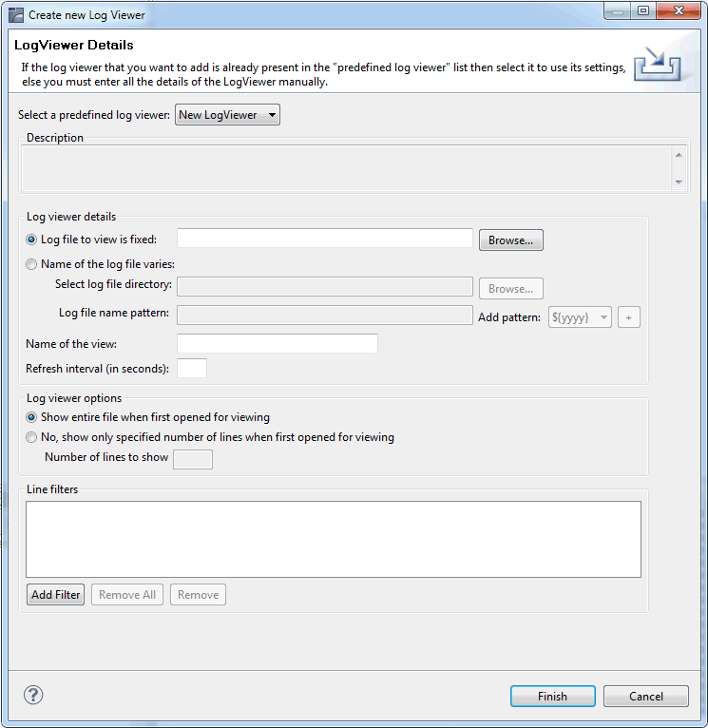Cancel the Create new Log Viewer dialog
The image size is (708, 728).
point(646,697)
